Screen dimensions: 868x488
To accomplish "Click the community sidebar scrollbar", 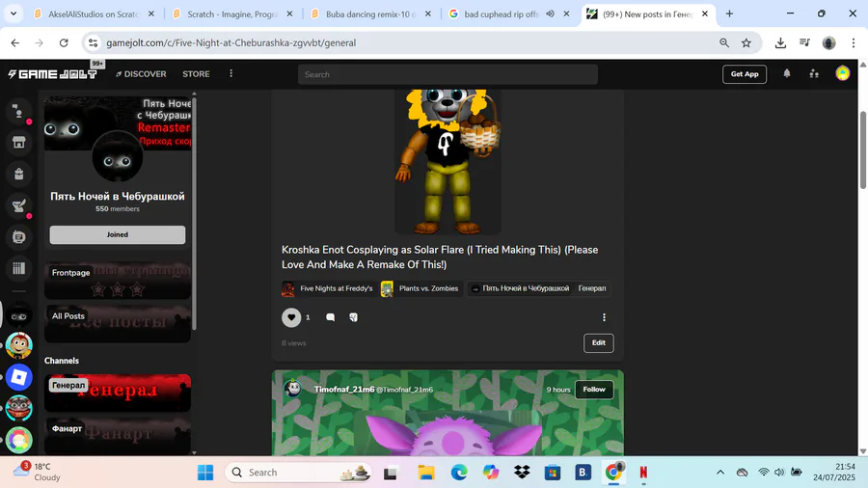I will click(194, 214).
